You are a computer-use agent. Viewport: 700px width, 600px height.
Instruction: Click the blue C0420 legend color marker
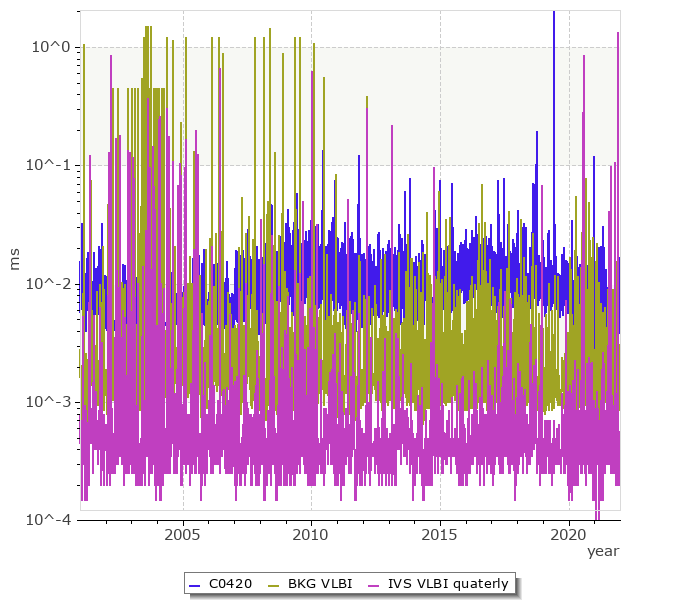click(195, 583)
